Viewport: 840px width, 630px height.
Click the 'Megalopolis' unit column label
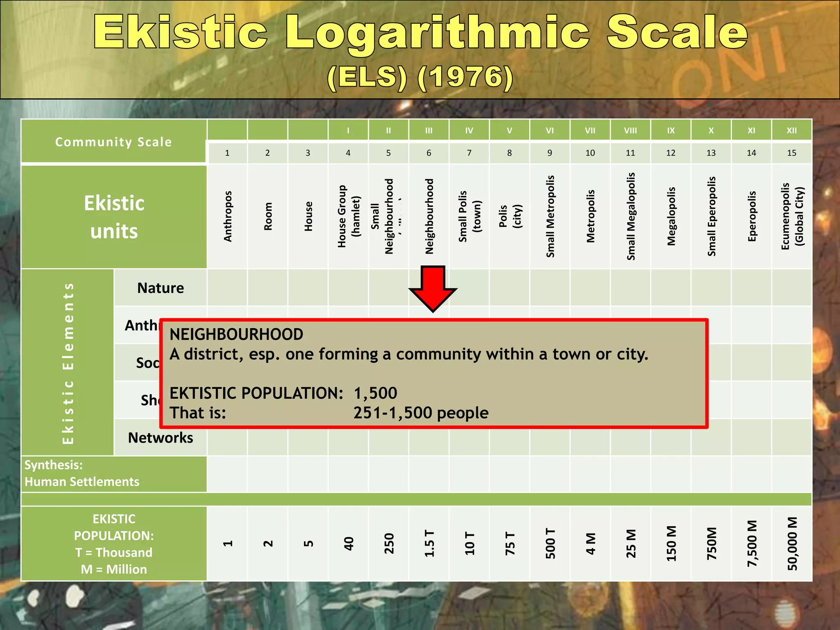pos(671,216)
